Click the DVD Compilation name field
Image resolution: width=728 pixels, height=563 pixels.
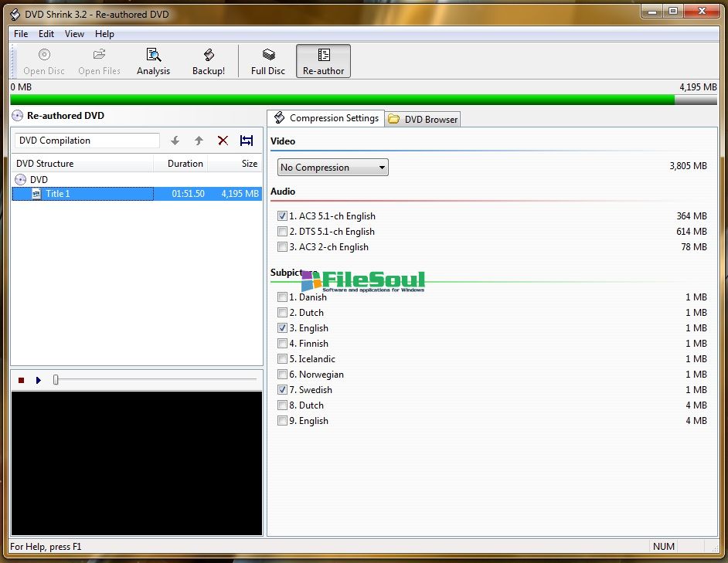click(x=87, y=141)
